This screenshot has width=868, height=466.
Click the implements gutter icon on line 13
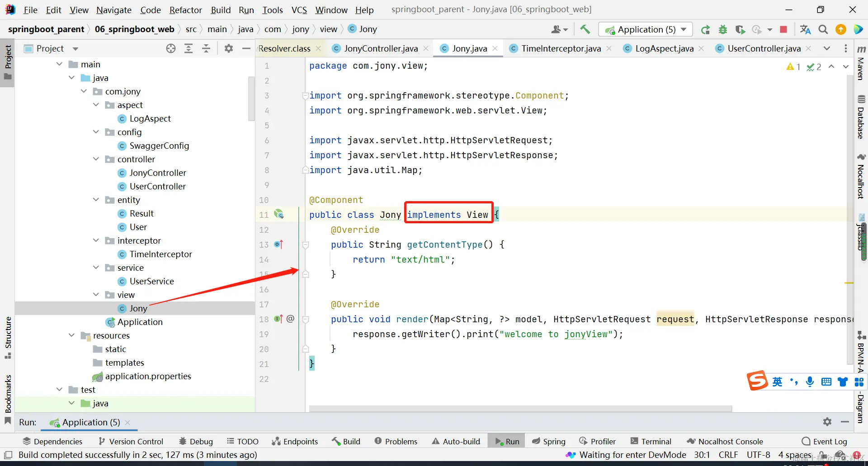pyautogui.click(x=278, y=245)
